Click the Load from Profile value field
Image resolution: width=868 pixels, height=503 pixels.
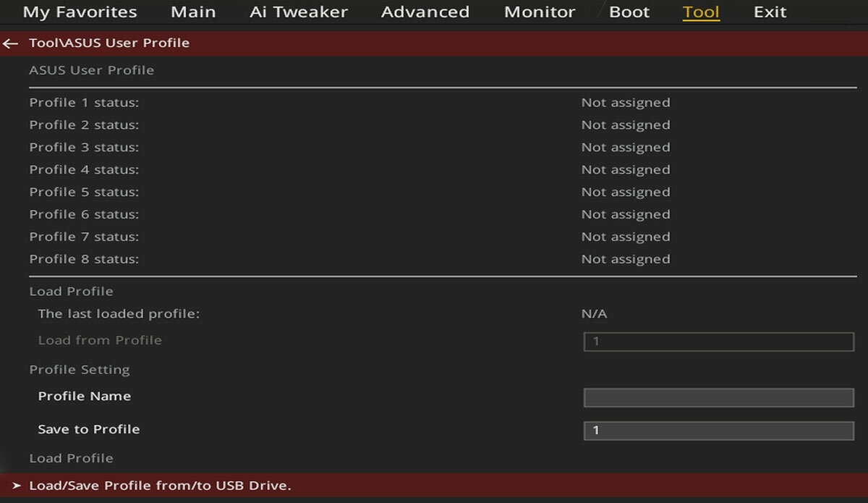[x=719, y=342]
